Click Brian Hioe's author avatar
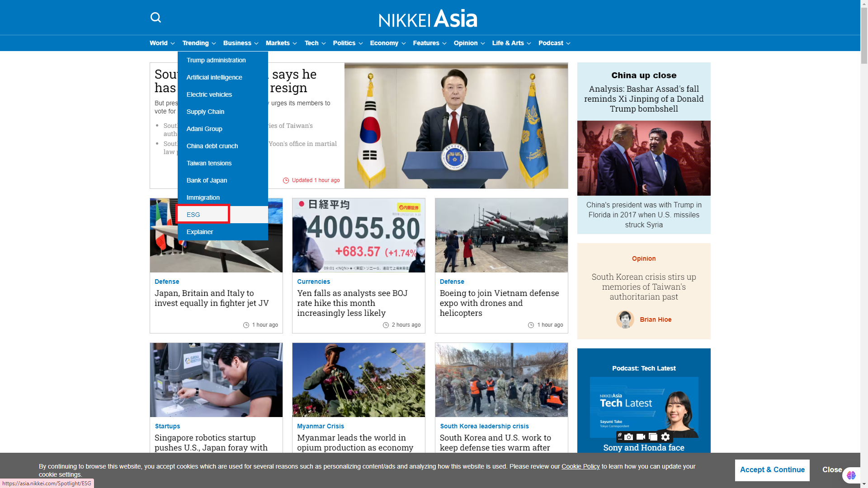Screen dimensions: 868x488 [625, 319]
